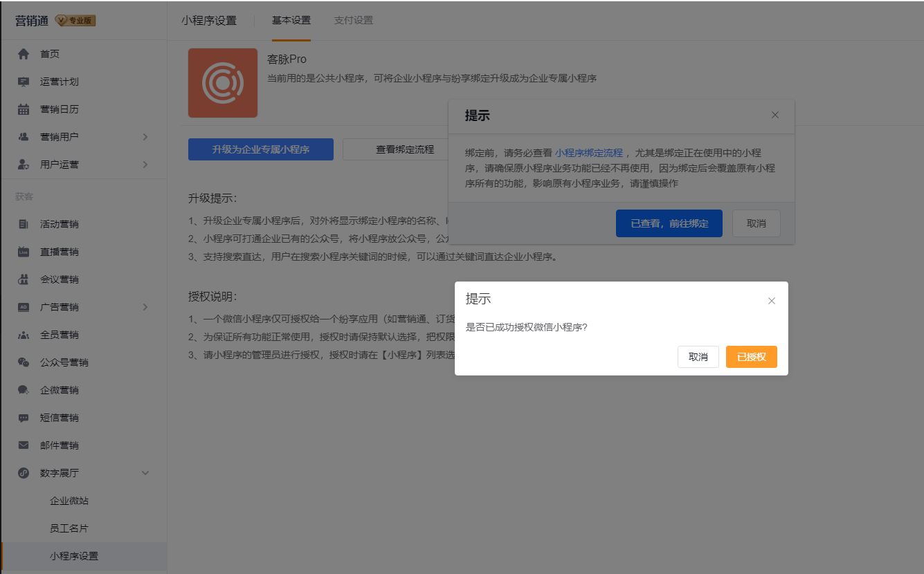Click the 用户运营 icon in sidebar
The height and width of the screenshot is (574, 924).
tap(24, 165)
